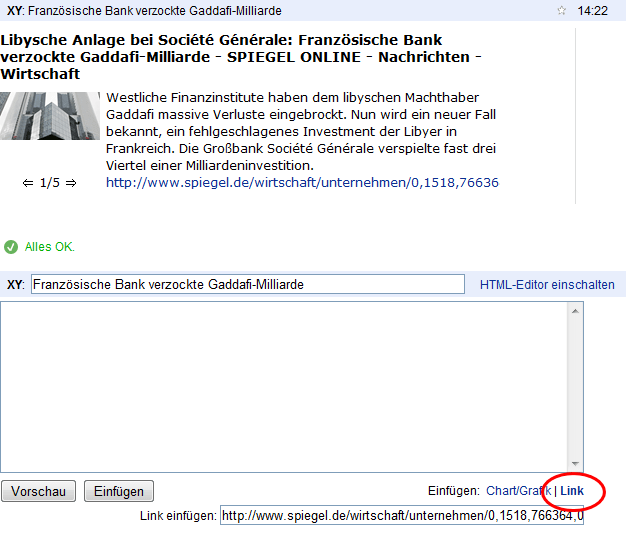
Task: Click the 14:22 timestamp
Action: (x=592, y=11)
